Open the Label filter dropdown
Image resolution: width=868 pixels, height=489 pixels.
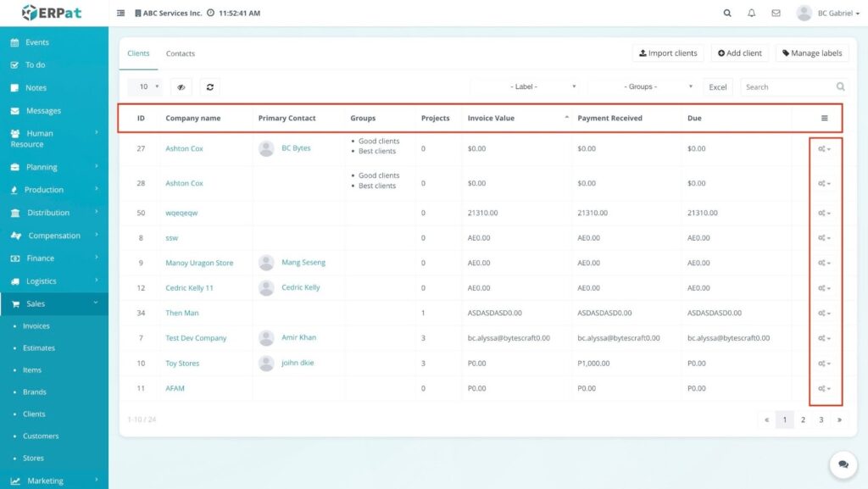[x=526, y=86]
